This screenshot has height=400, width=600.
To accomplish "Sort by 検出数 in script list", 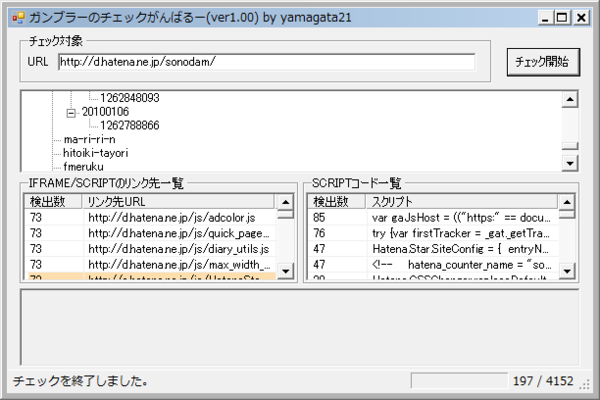I will pos(336,201).
